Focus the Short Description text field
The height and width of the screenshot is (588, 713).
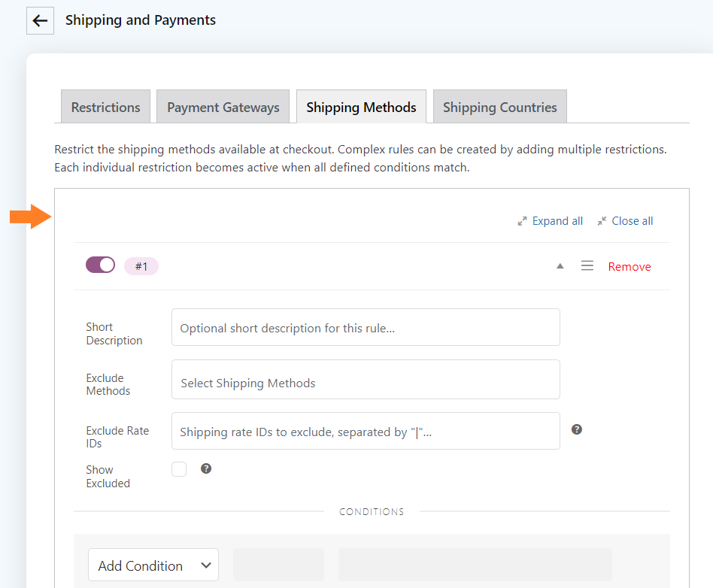tap(366, 327)
